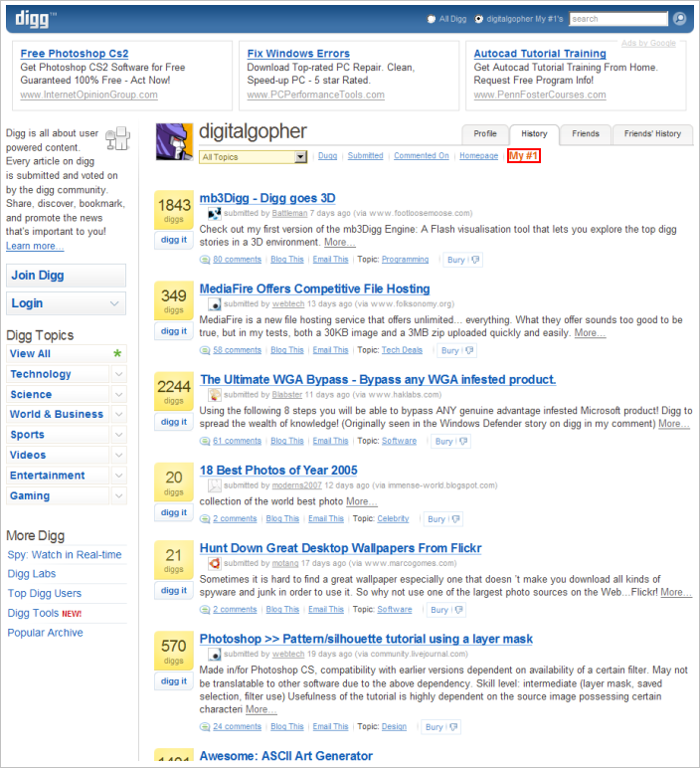Click the Technology topic link
This screenshot has height=768, width=700.
point(41,374)
